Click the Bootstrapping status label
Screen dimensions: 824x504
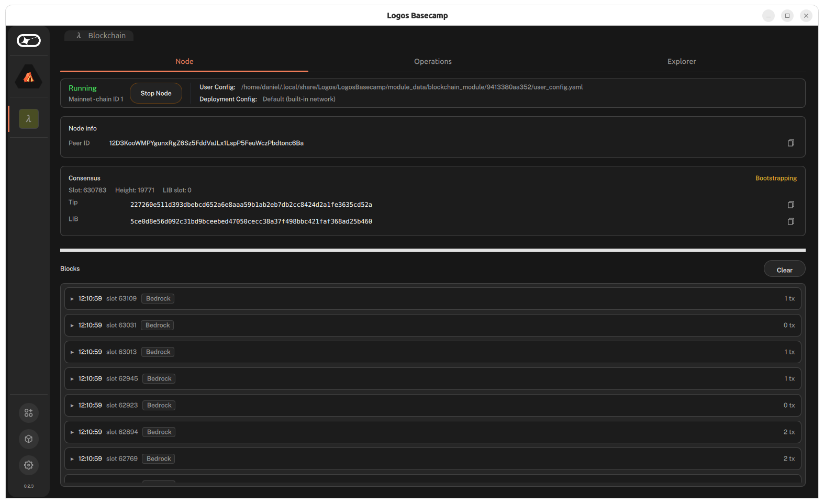coord(776,178)
